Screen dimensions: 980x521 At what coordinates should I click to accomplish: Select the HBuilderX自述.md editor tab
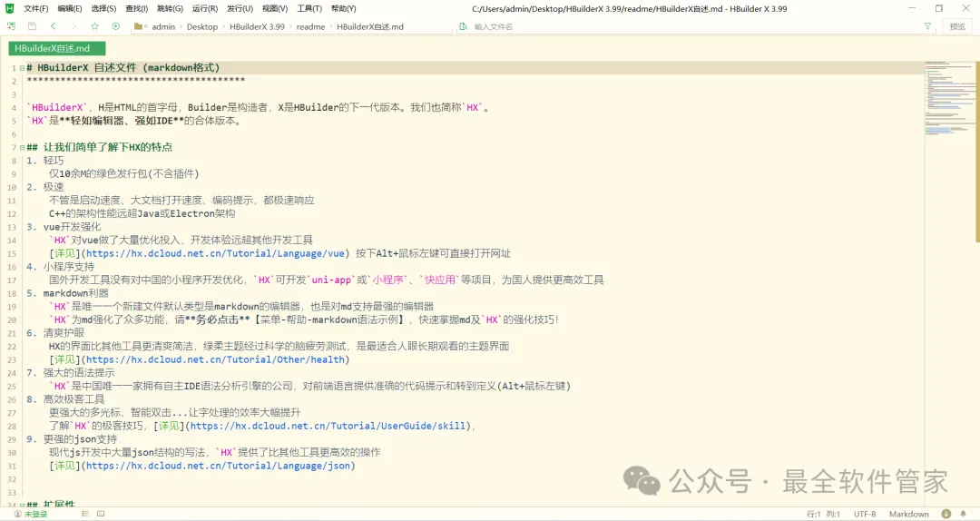click(x=57, y=48)
